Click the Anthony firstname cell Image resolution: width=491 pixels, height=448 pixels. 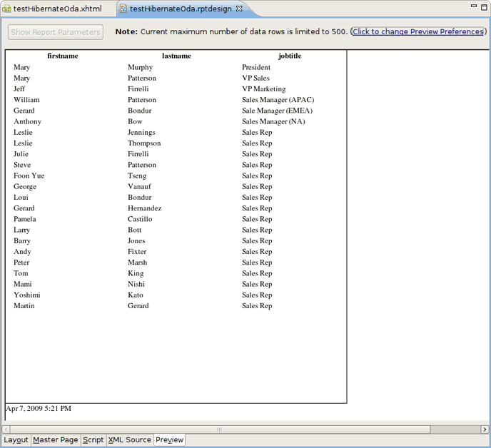28,121
